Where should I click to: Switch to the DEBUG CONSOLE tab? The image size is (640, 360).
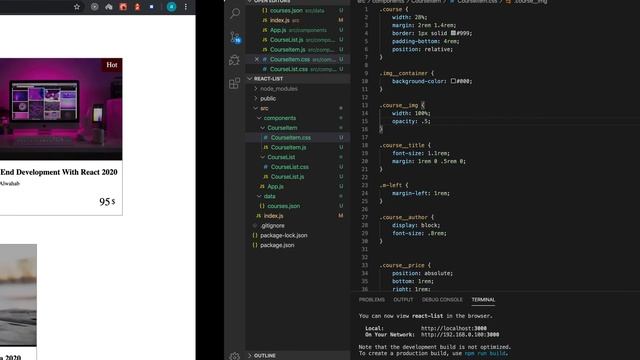[x=442, y=300]
